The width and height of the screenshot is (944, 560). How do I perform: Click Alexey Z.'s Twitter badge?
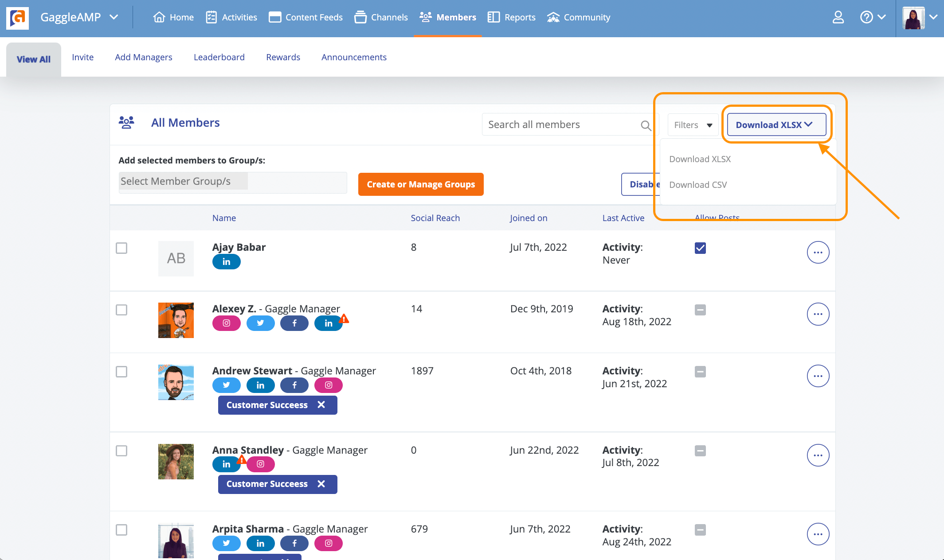(x=260, y=323)
